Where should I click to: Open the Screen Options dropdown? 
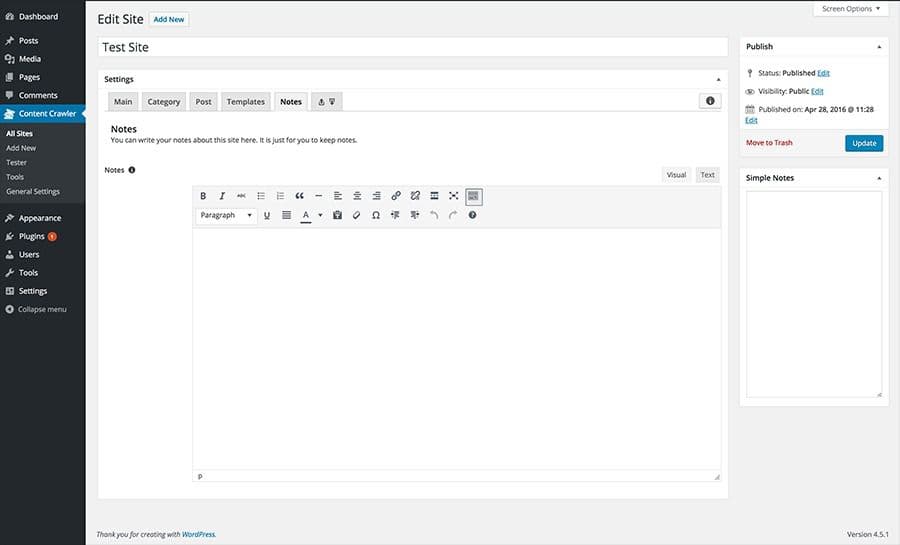tap(851, 9)
